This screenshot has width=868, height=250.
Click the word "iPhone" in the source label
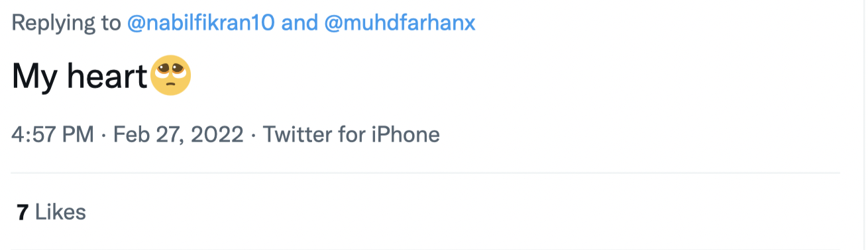406,135
